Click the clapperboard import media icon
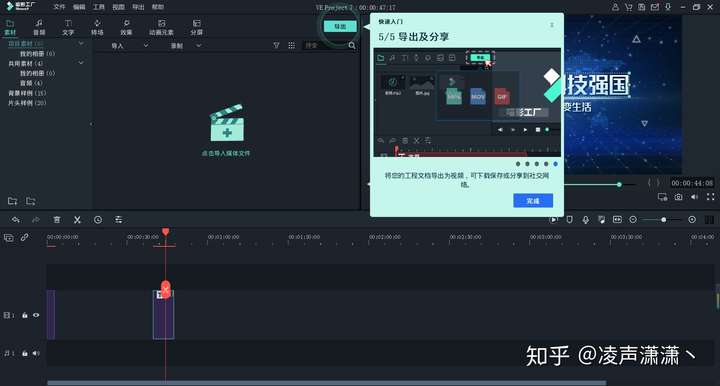Image resolution: width=720 pixels, height=386 pixels. point(227,123)
